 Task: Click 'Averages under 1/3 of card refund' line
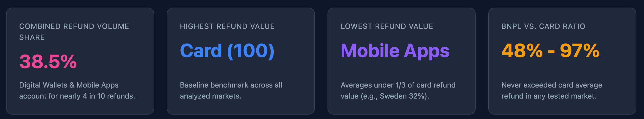[x=398, y=85]
